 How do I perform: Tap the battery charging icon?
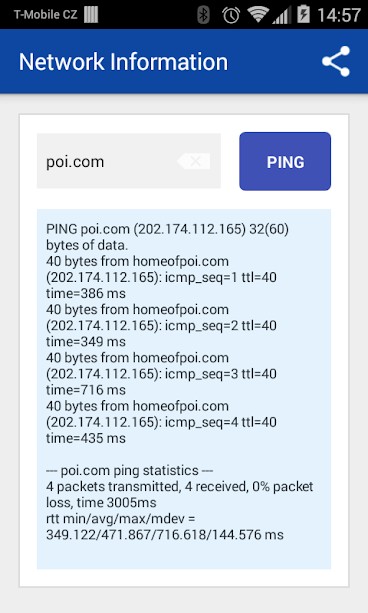[x=303, y=14]
